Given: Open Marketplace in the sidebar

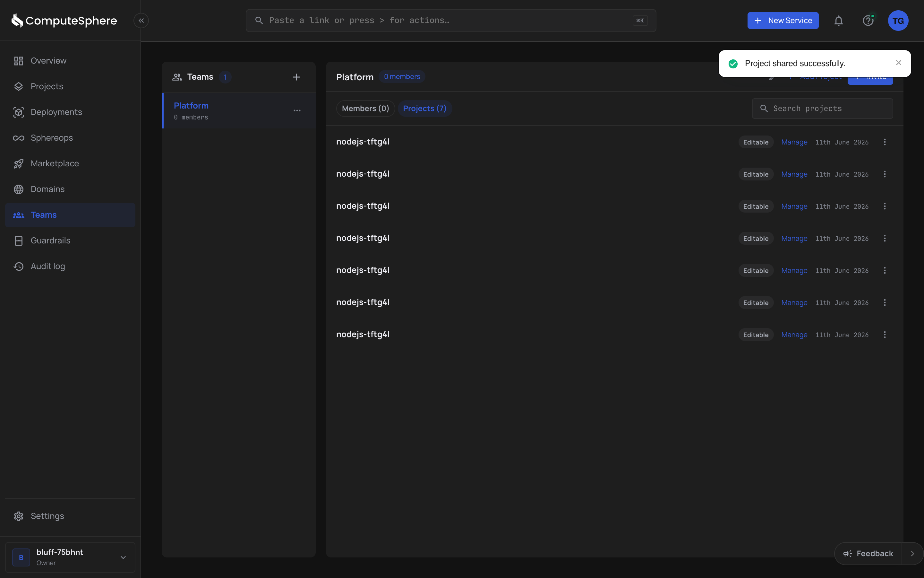Looking at the screenshot, I should [x=70, y=163].
